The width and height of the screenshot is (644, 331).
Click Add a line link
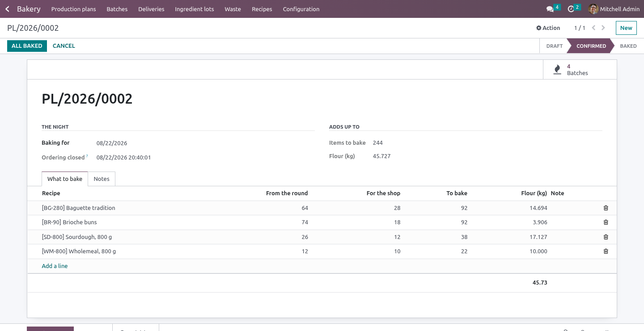(x=55, y=266)
